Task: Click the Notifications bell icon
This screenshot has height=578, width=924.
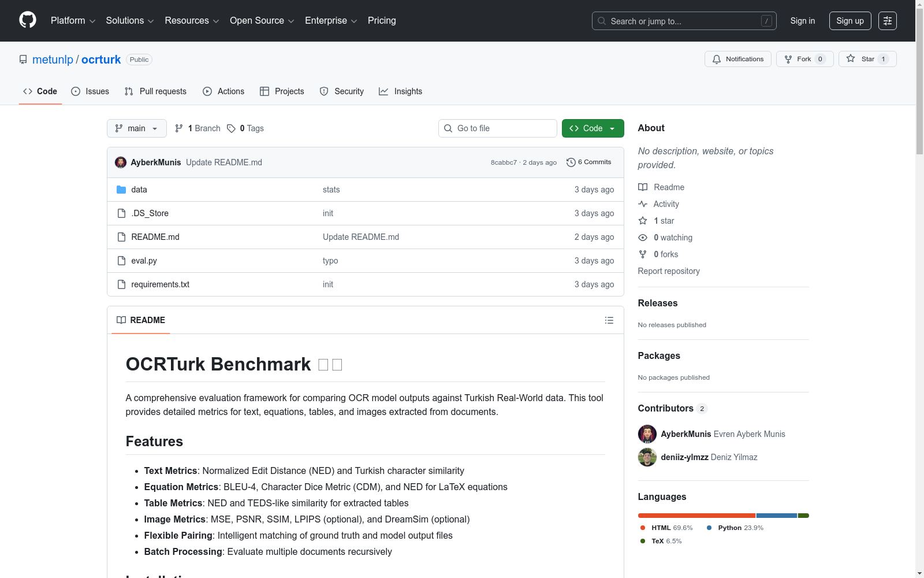Action: point(717,59)
